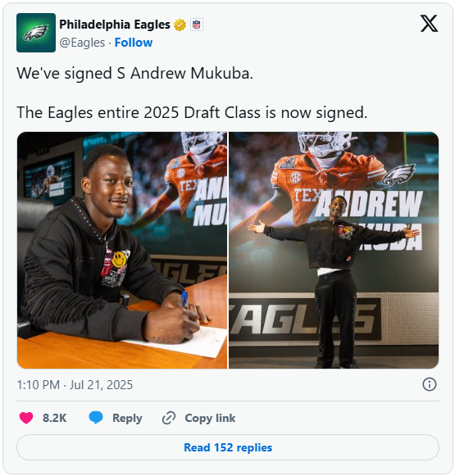Click the blue reply bubble icon
The image size is (455, 476).
(96, 418)
